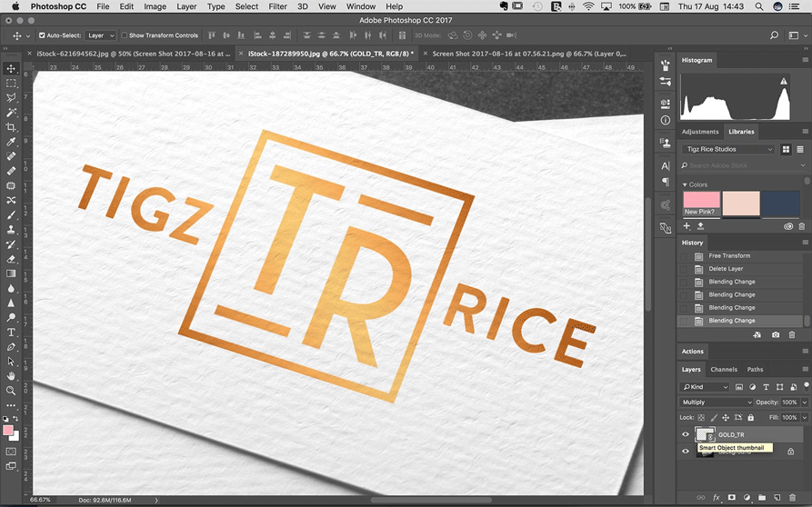Toggle Background layer visibility eye
Screen dimensions: 812x507
tap(686, 452)
